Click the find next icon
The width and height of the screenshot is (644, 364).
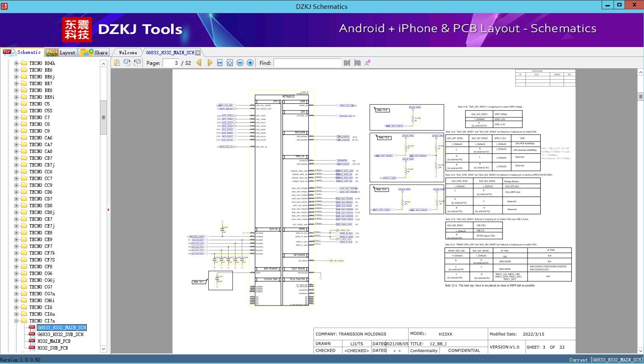357,63
